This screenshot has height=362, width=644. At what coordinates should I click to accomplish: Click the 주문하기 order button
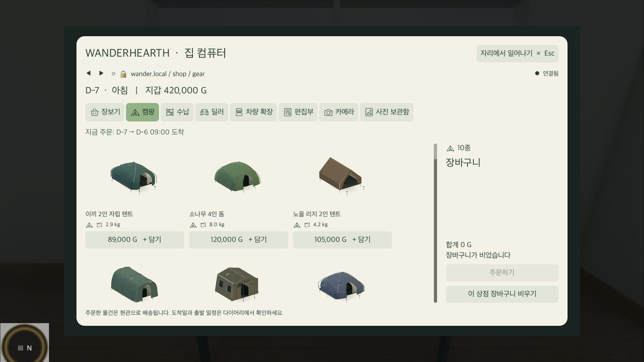click(x=502, y=273)
